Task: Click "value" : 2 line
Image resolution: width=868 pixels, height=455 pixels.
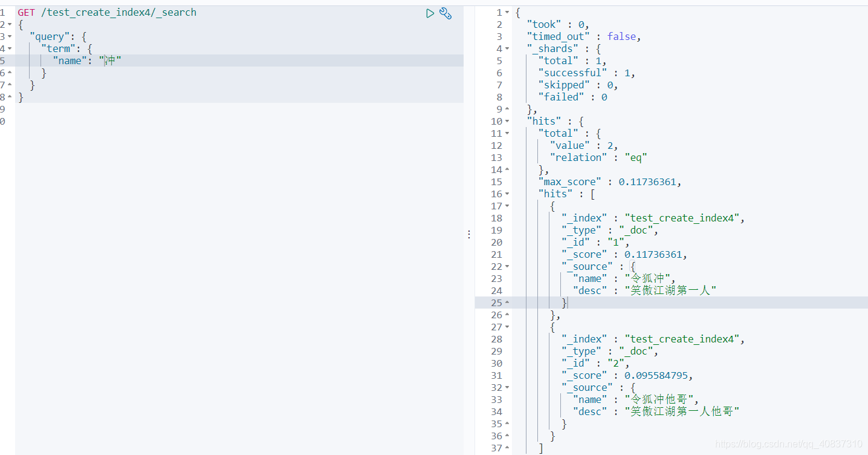Action: point(584,145)
